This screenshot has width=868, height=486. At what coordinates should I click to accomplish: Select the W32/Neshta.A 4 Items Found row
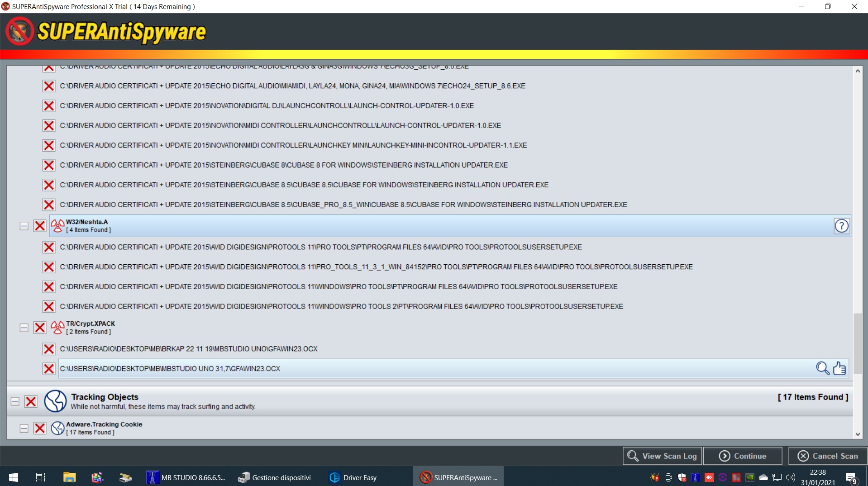coord(450,226)
